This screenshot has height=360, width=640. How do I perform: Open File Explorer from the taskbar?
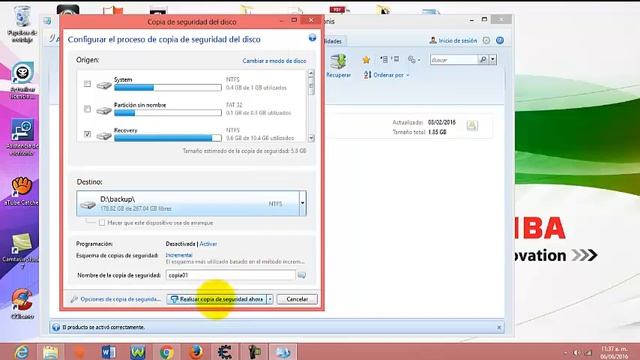[51, 352]
